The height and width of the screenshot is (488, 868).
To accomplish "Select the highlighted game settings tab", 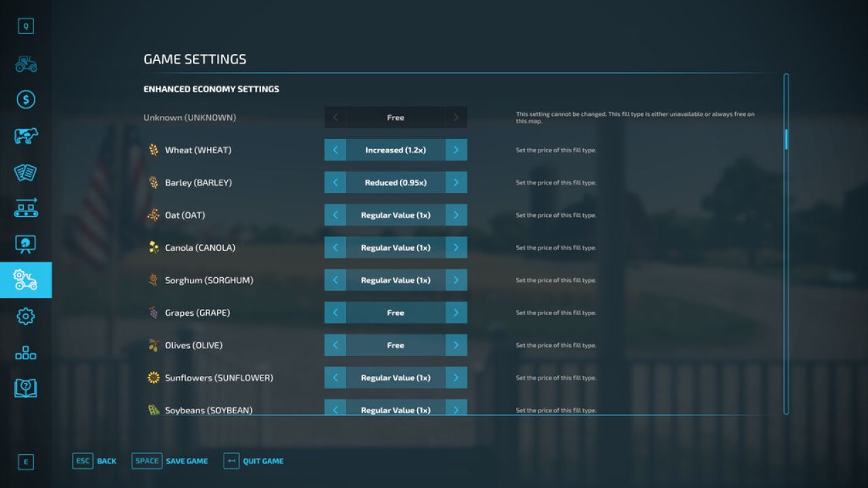I will pyautogui.click(x=26, y=280).
